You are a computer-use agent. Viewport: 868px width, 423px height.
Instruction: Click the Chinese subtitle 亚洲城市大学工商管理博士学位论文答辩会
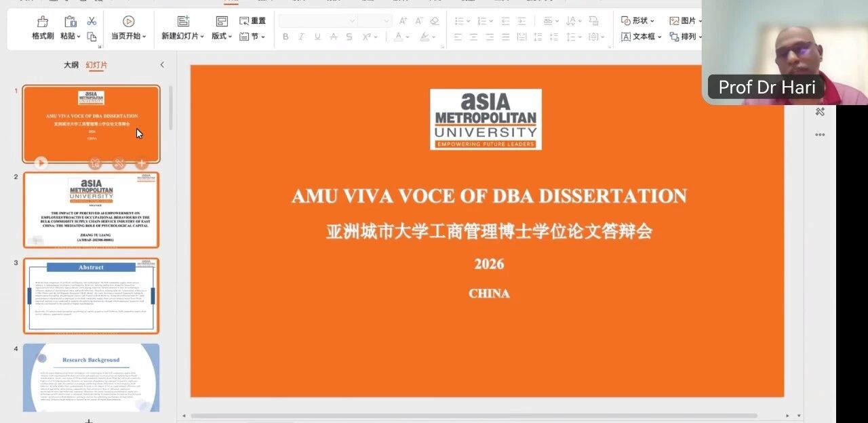pyautogui.click(x=489, y=231)
